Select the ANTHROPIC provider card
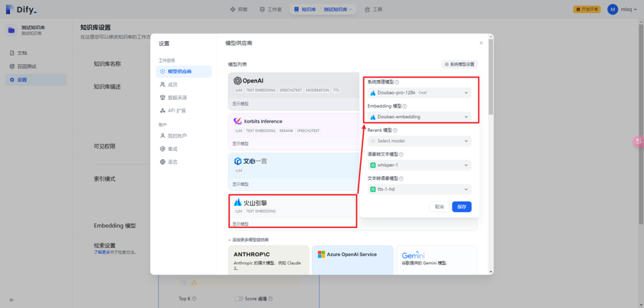 (268, 260)
